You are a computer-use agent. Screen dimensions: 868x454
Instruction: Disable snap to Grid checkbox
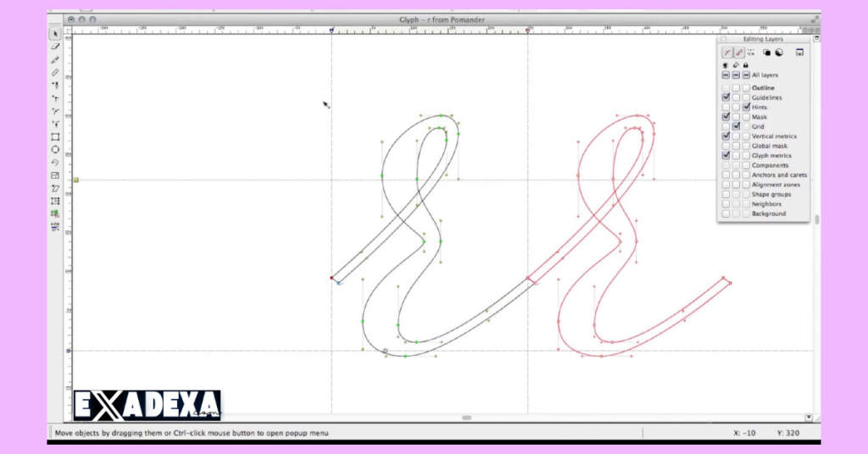(x=737, y=126)
